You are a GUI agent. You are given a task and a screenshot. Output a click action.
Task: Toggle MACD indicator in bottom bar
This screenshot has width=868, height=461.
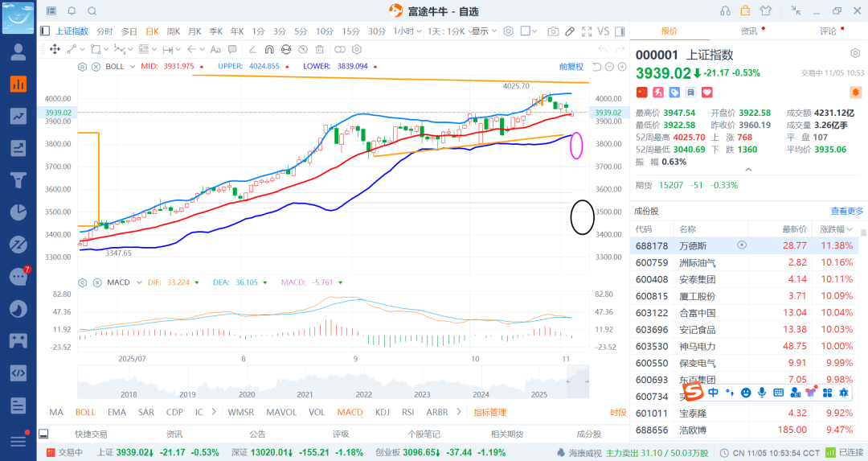pos(350,412)
